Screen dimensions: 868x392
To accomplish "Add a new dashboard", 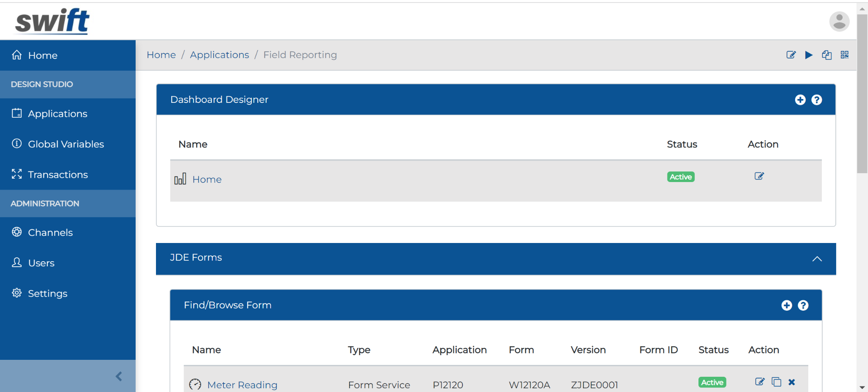I will point(800,99).
